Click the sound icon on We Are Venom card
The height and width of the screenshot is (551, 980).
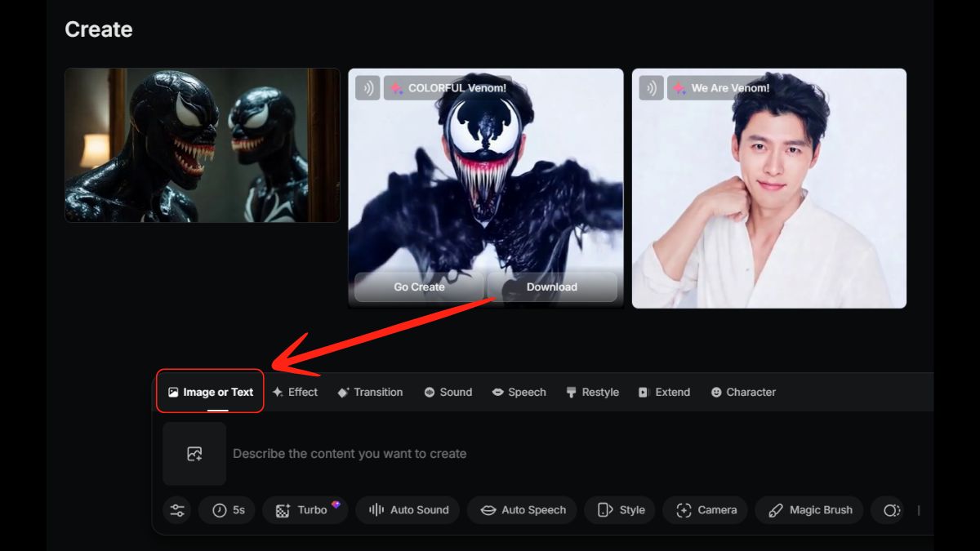tap(651, 88)
